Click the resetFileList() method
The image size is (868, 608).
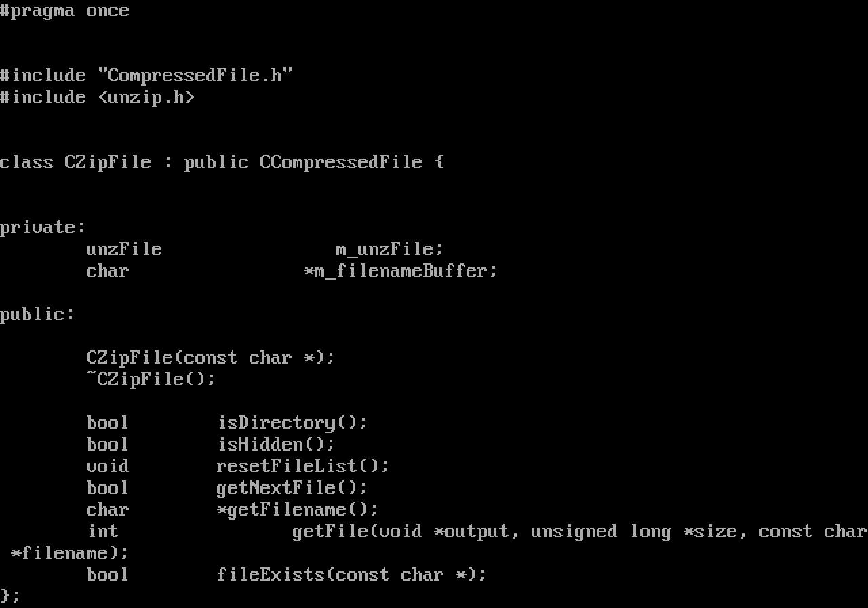303,467
